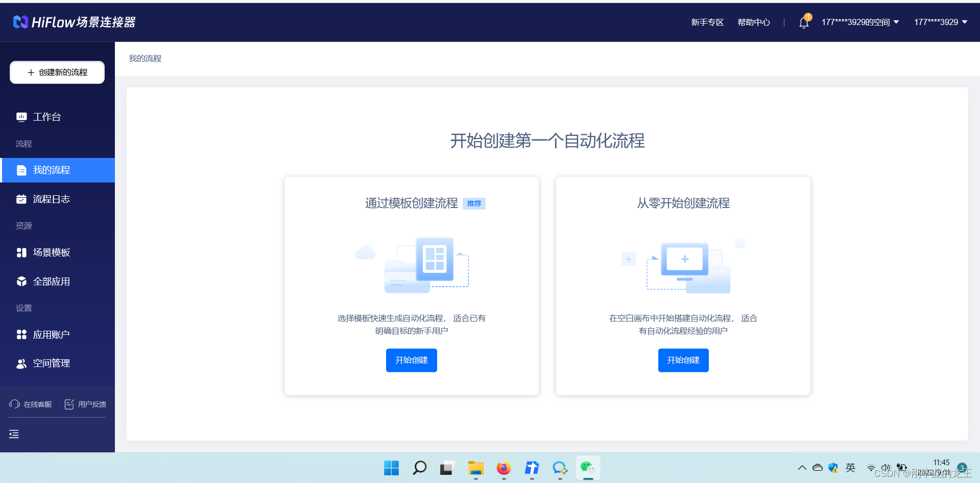This screenshot has width=980, height=483.
Task: Open Task View on taskbar
Action: [x=447, y=468]
